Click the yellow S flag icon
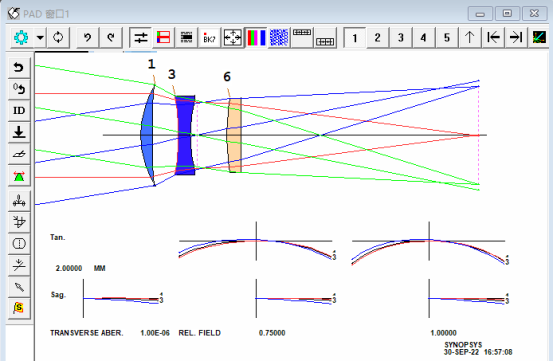The width and height of the screenshot is (554, 362). click(x=19, y=308)
